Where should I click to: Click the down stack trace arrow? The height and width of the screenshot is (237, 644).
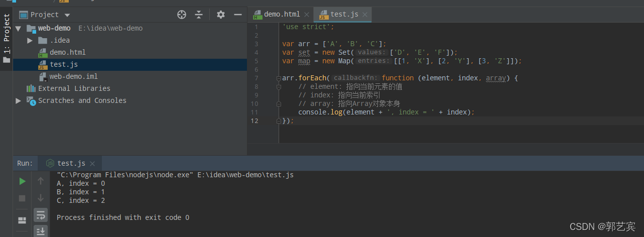tap(41, 198)
